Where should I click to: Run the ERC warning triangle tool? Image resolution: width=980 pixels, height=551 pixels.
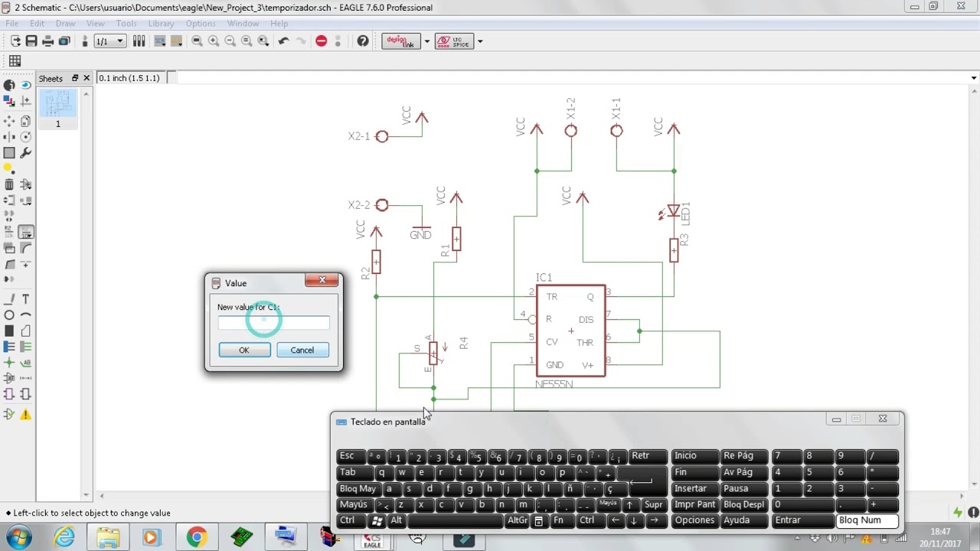[x=25, y=415]
